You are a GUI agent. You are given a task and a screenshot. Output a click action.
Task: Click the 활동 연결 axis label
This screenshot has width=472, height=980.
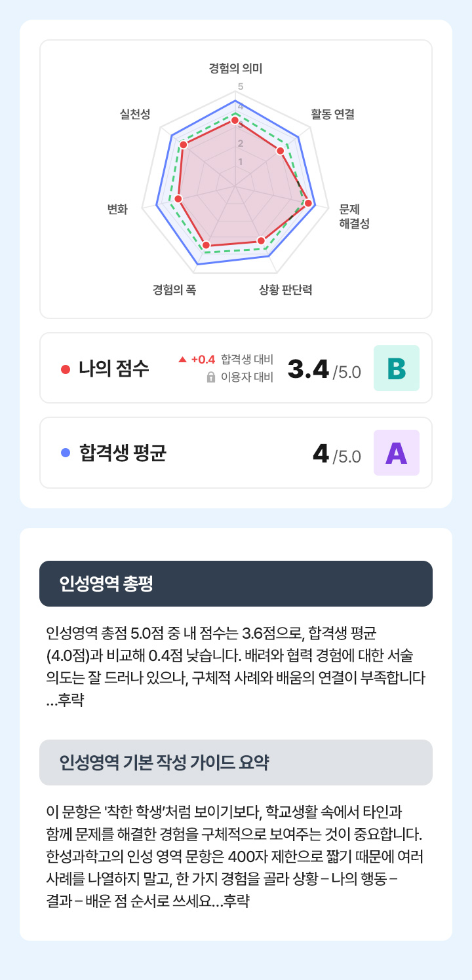pyautogui.click(x=332, y=114)
